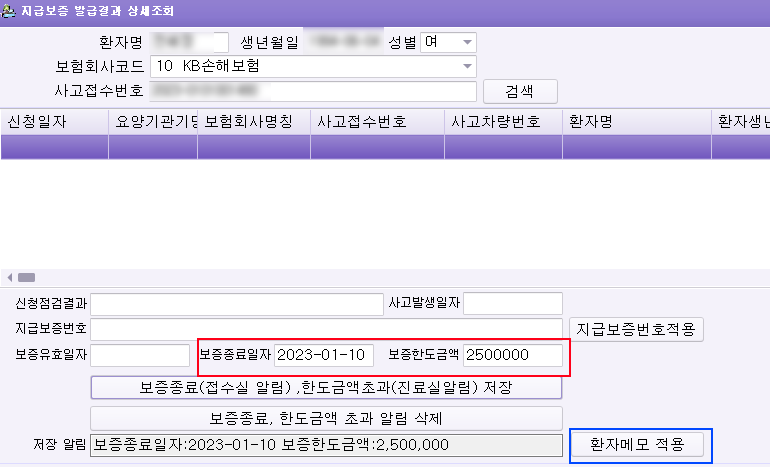
Task: Open the 성별 dropdown
Action: click(467, 42)
